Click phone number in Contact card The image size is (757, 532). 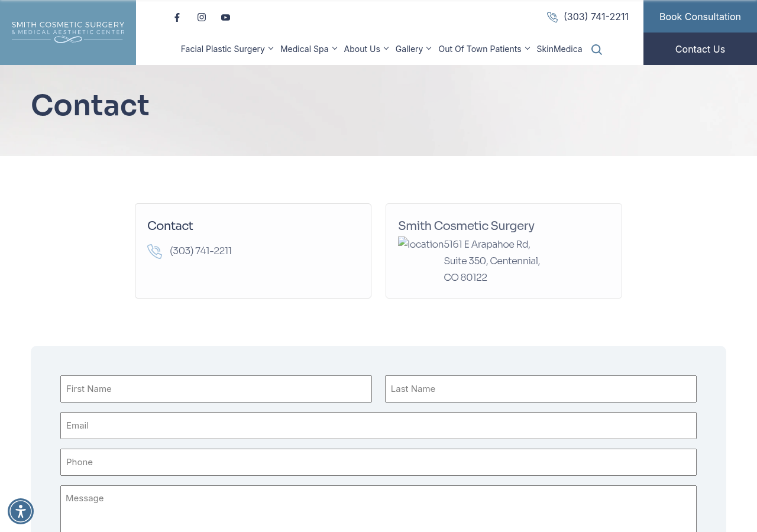click(x=200, y=251)
